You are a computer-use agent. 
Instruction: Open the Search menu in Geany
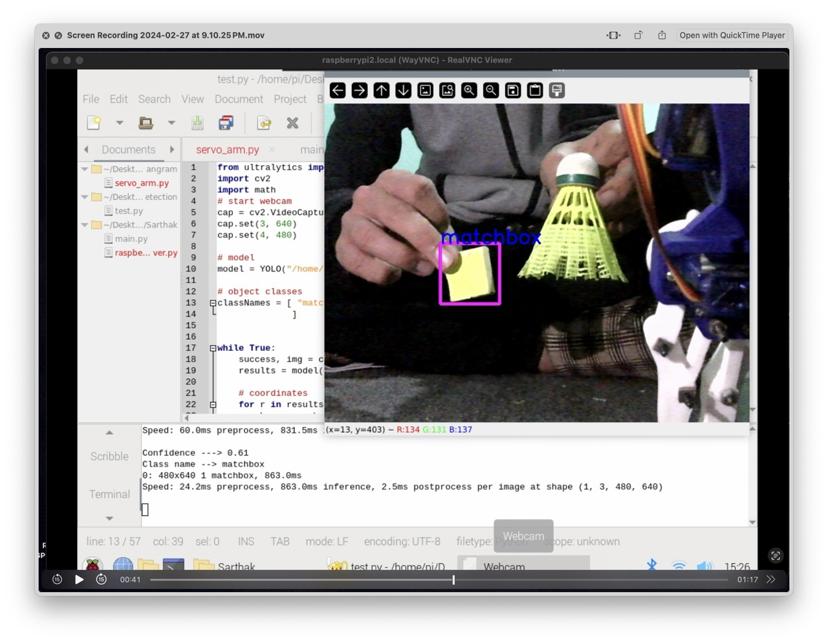pos(154,99)
